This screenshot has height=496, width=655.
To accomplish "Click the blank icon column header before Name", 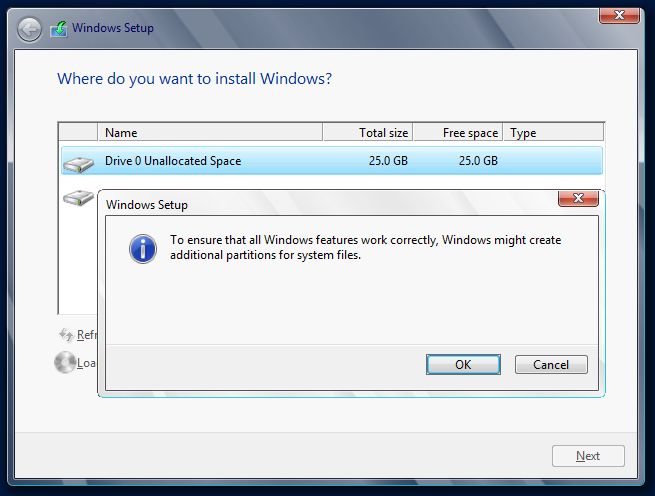I will click(x=78, y=132).
